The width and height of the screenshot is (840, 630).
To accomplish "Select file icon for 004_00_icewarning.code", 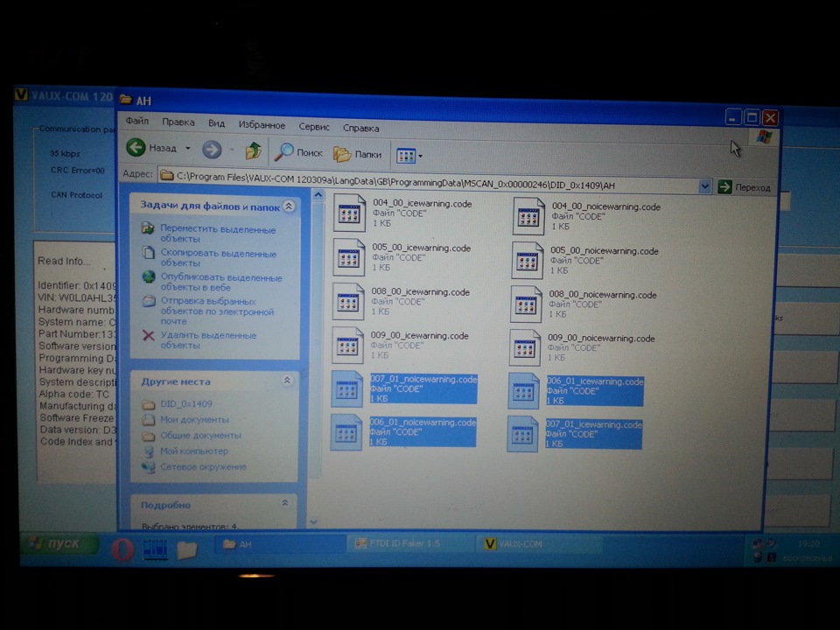I will (349, 213).
